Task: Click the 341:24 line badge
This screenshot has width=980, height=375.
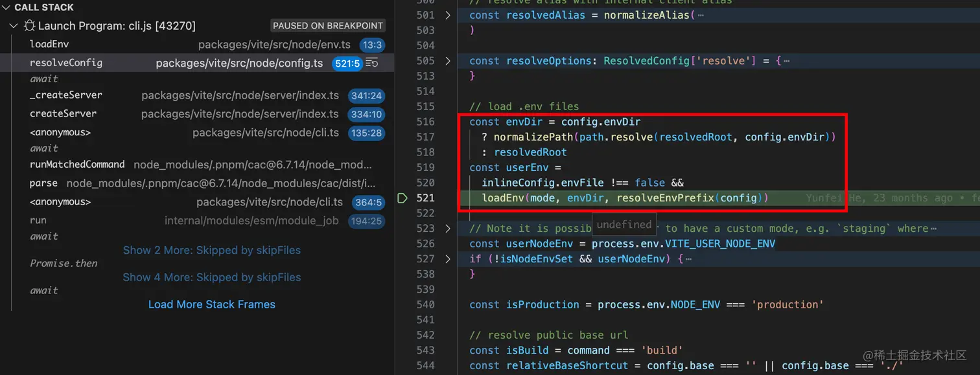Action: (366, 96)
